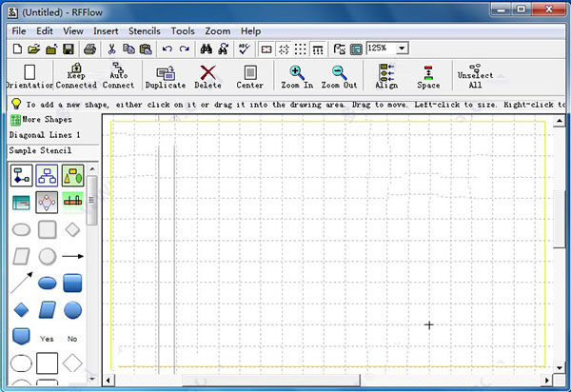
Task: Open the Zoom menu
Action: 217,31
